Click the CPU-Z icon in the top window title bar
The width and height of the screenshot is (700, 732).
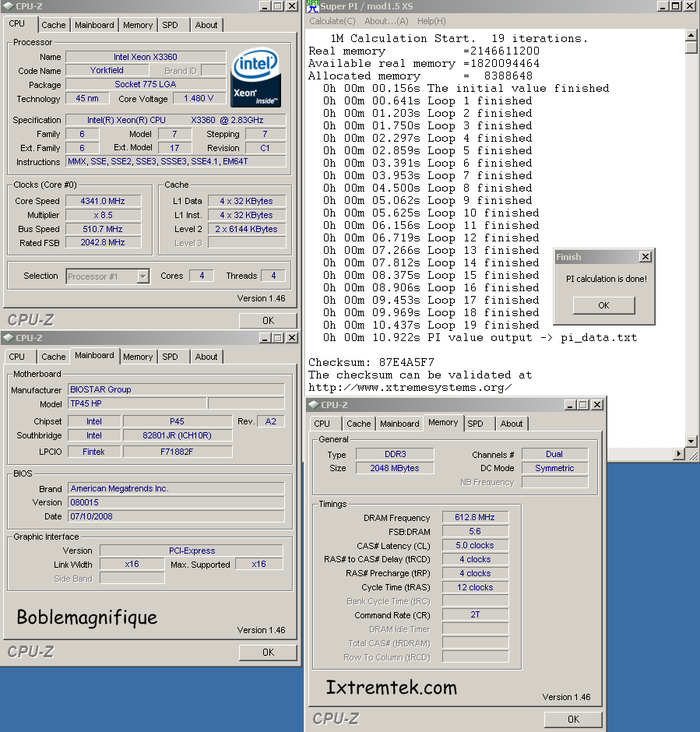(x=8, y=6)
